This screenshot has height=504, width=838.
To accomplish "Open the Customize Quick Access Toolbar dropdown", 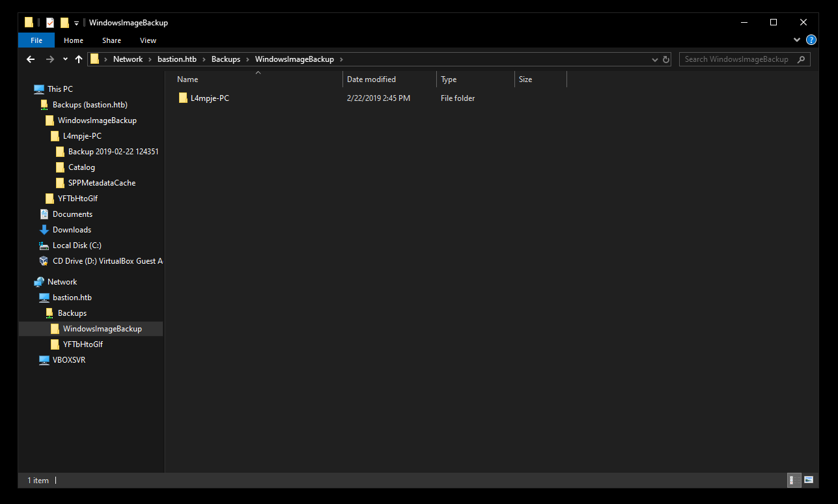I will click(76, 23).
